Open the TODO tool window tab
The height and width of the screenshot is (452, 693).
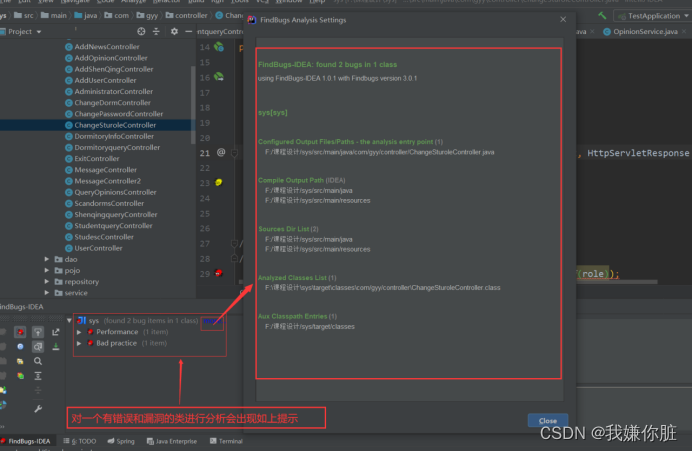(x=80, y=441)
